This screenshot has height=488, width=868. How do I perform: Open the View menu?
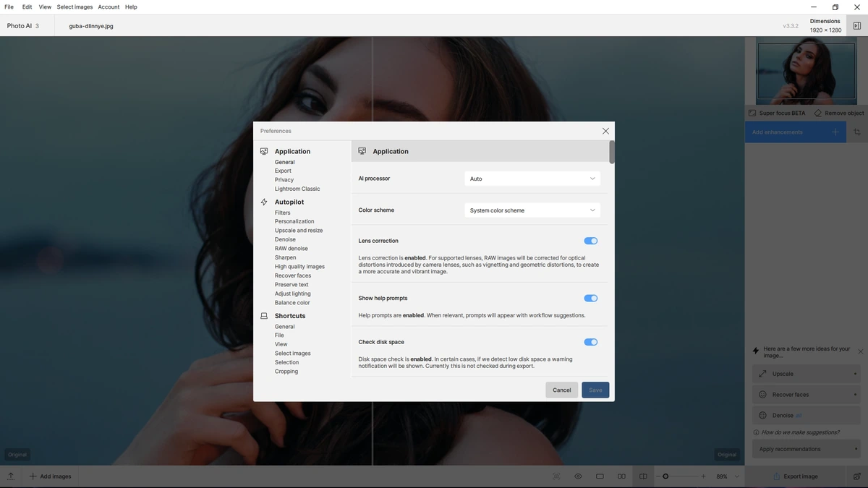click(x=45, y=7)
